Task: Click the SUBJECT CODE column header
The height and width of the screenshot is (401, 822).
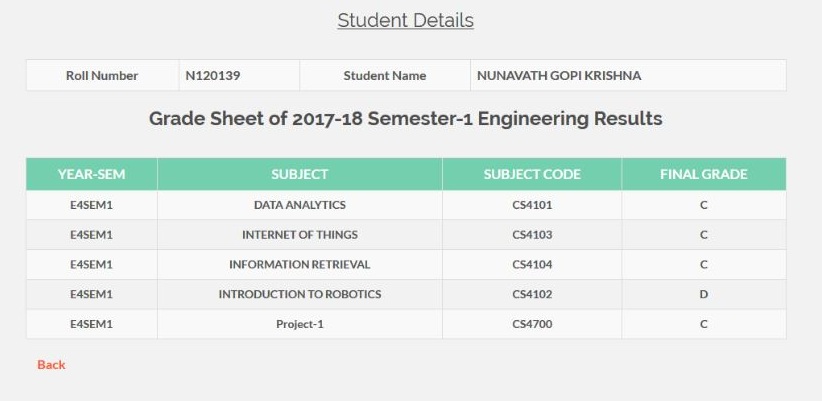Action: [532, 174]
